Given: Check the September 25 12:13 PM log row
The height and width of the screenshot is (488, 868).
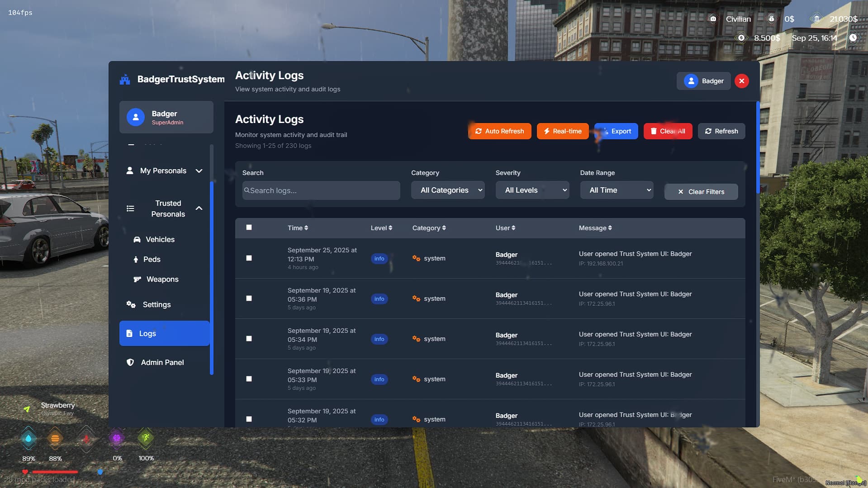Looking at the screenshot, I should 249,258.
